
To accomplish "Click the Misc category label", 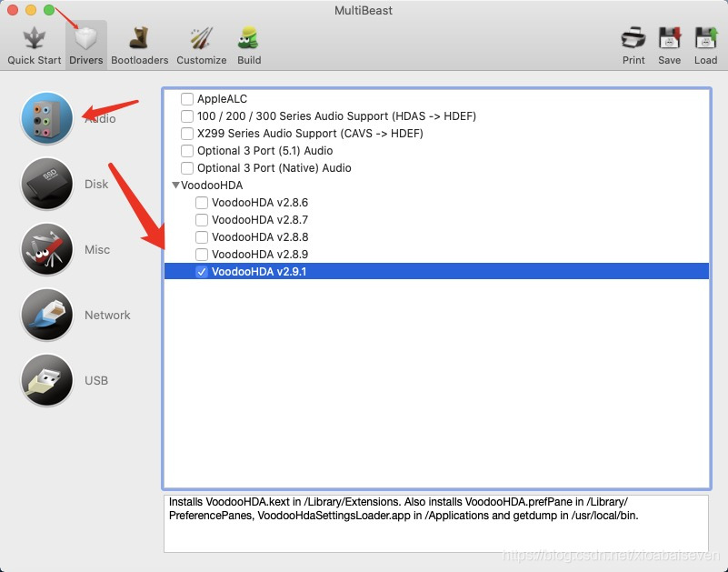I will point(97,249).
